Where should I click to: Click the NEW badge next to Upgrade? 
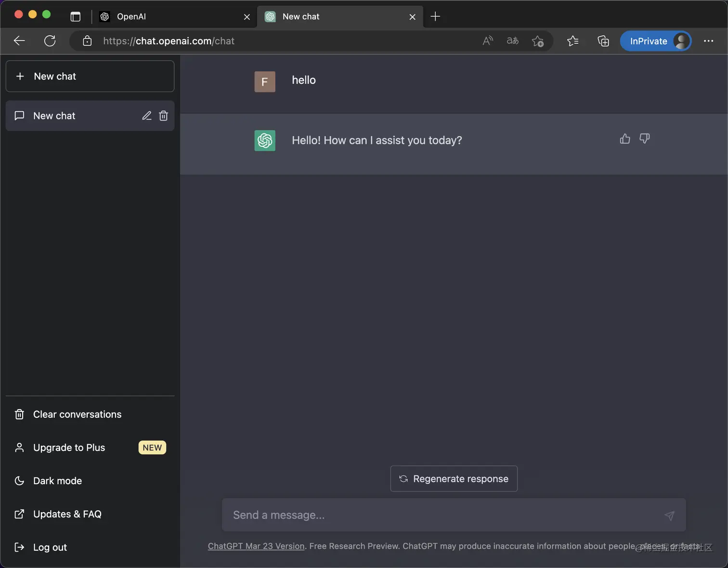[x=152, y=448]
